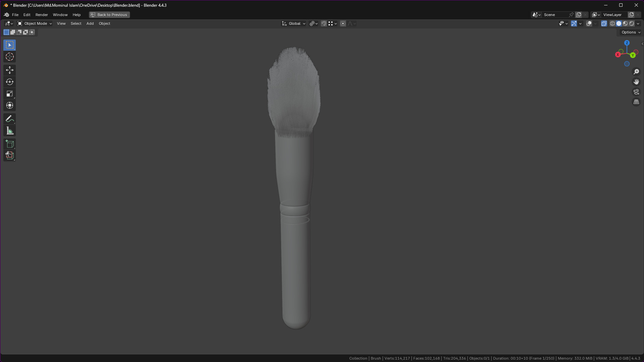Open the editor type dropdown
644x362 pixels.
coord(9,23)
